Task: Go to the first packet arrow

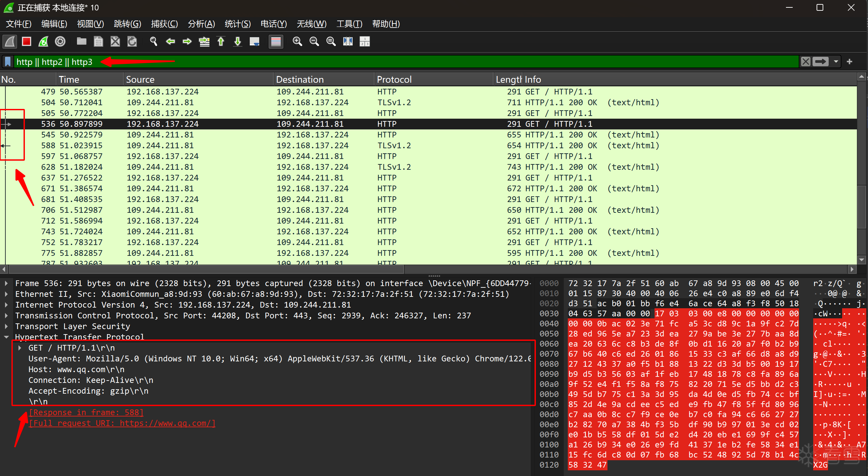Action: 221,41
